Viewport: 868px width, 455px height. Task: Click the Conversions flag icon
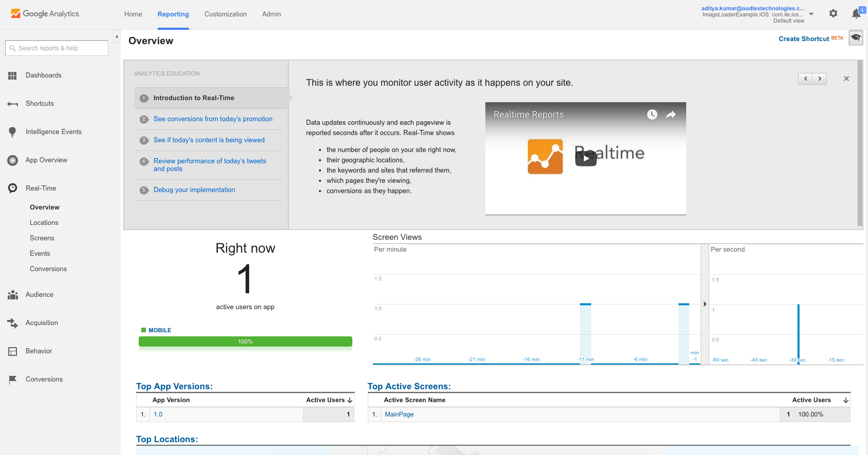click(12, 380)
